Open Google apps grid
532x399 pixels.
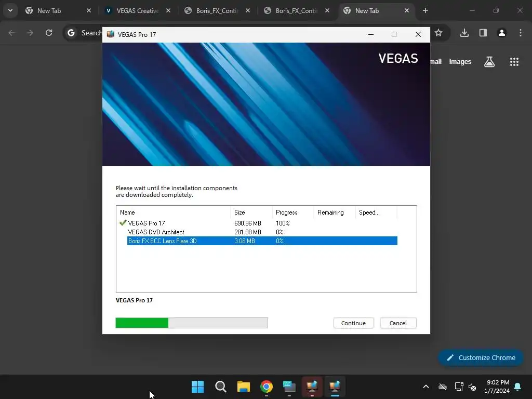(514, 61)
